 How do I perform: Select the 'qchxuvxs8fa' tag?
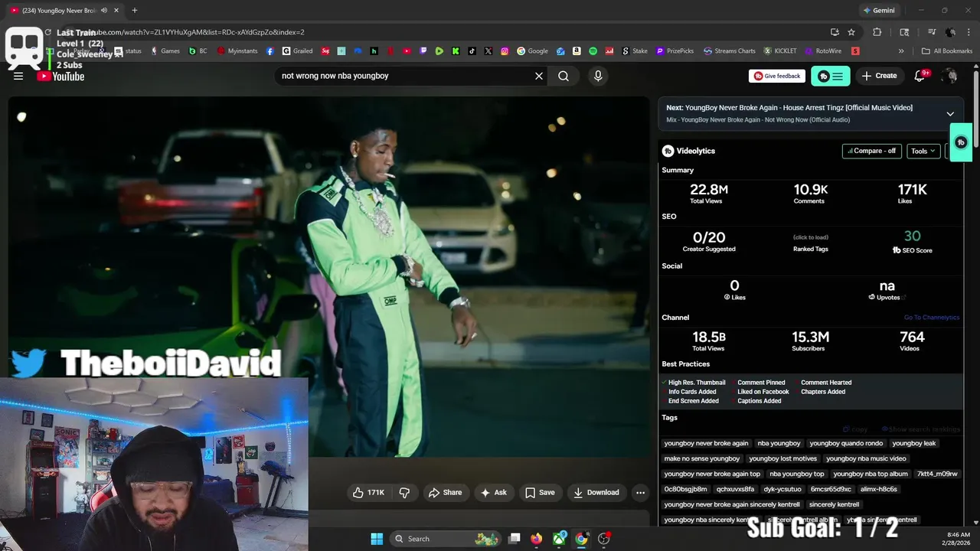pos(735,489)
